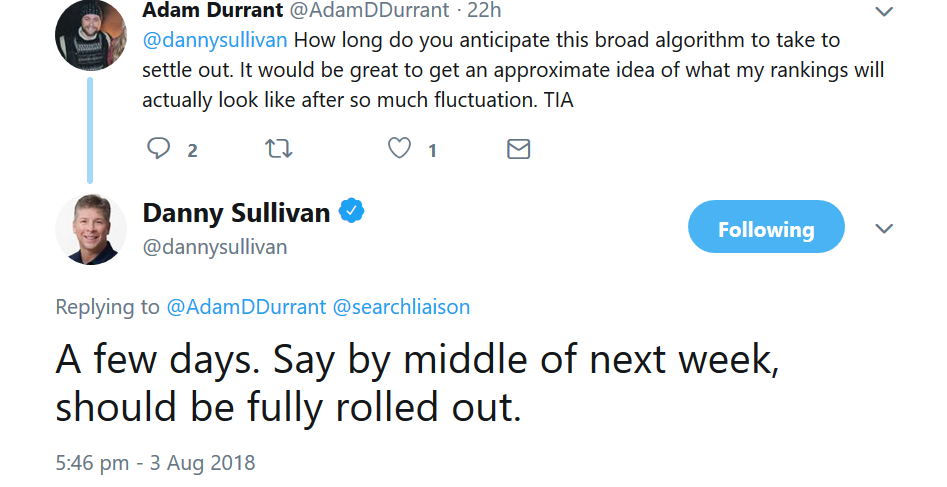Click Danny Sullivan's verified badge
Viewport: 947px width, 487px height.
click(x=352, y=211)
